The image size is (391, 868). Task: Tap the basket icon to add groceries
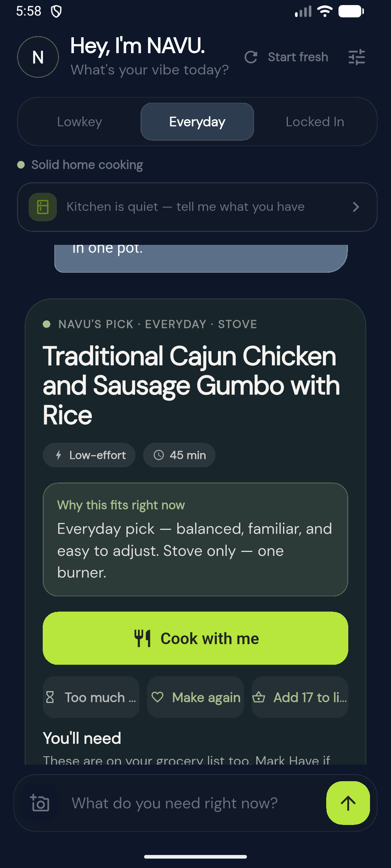pyautogui.click(x=259, y=697)
